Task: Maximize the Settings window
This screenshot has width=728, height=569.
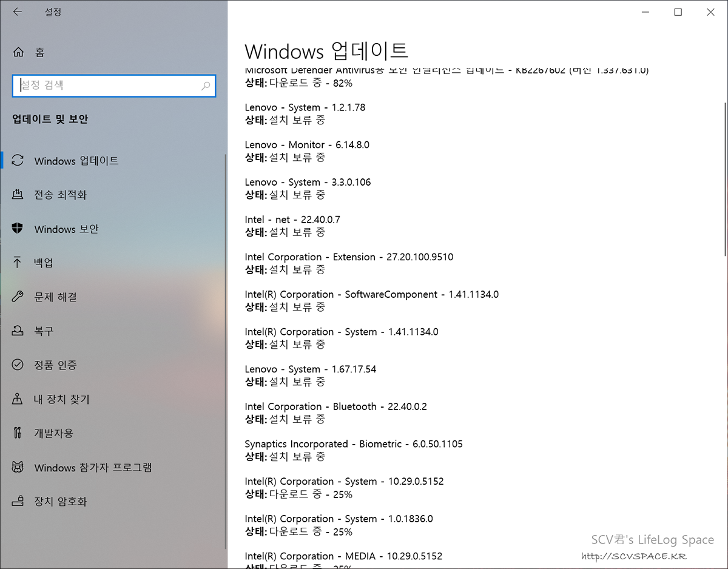Action: point(678,12)
